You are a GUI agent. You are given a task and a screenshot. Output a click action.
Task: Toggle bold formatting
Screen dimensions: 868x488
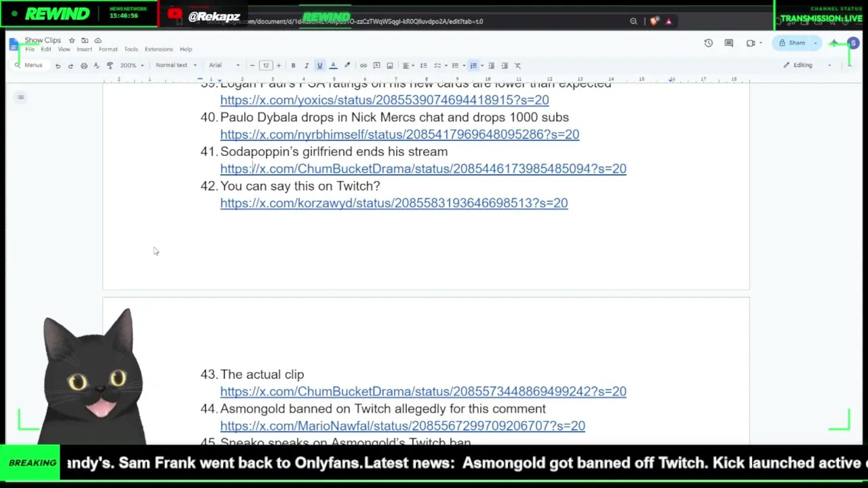pos(293,66)
